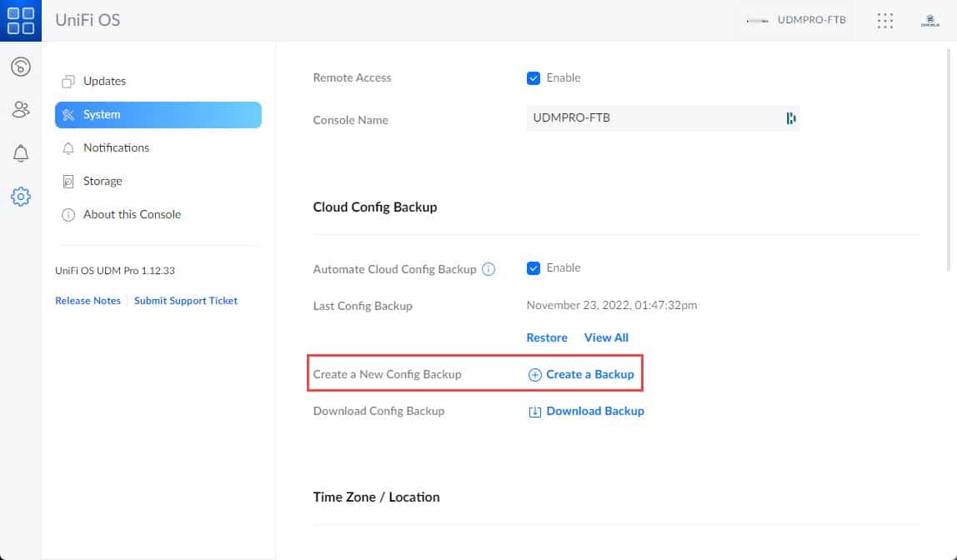Screen dimensions: 957x560
Task: Click the Restore link
Action: (x=547, y=338)
